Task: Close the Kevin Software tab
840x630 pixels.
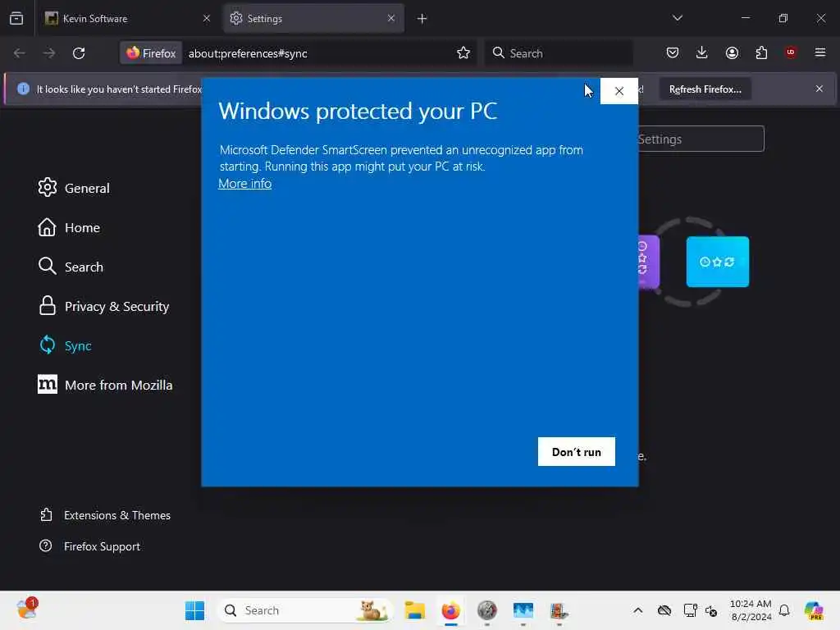Action: pos(207,18)
